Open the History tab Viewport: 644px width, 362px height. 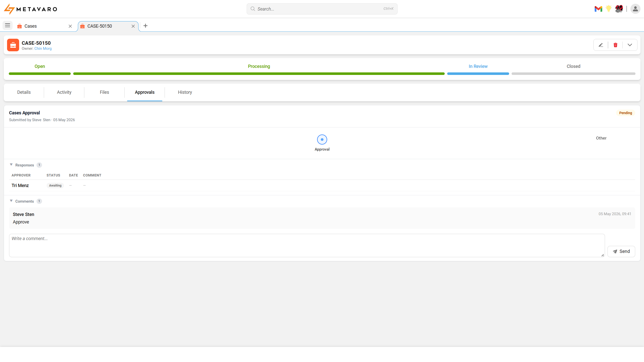click(185, 92)
